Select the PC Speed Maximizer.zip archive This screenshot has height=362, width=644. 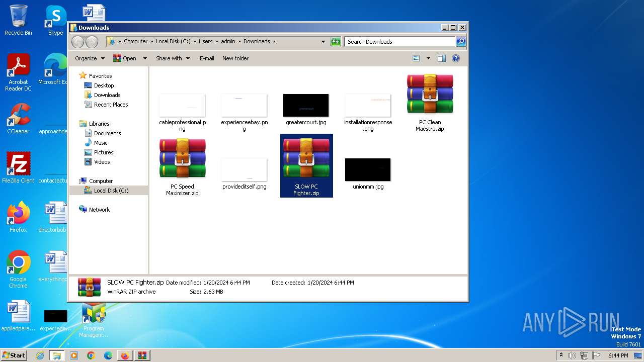coord(182,167)
